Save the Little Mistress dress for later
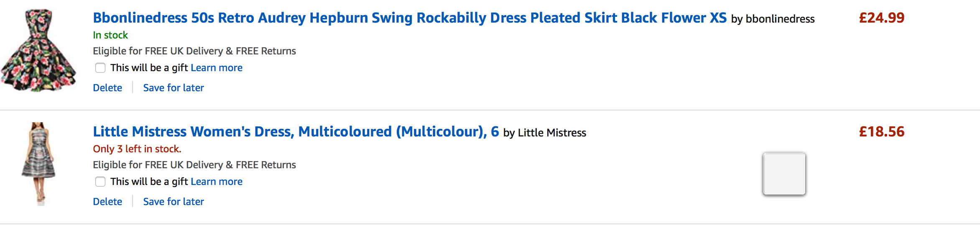This screenshot has height=226, width=980. click(x=174, y=202)
